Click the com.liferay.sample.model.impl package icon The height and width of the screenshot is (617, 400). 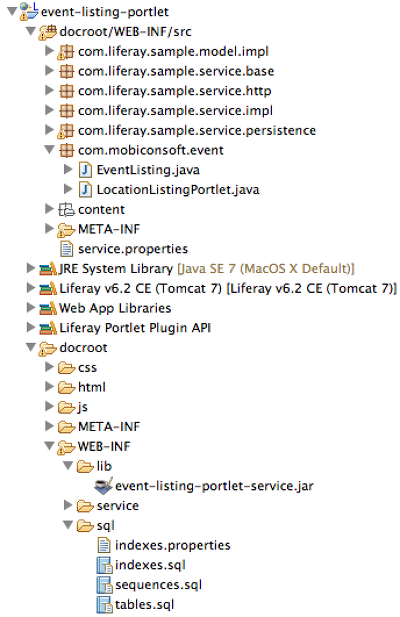coord(66,52)
